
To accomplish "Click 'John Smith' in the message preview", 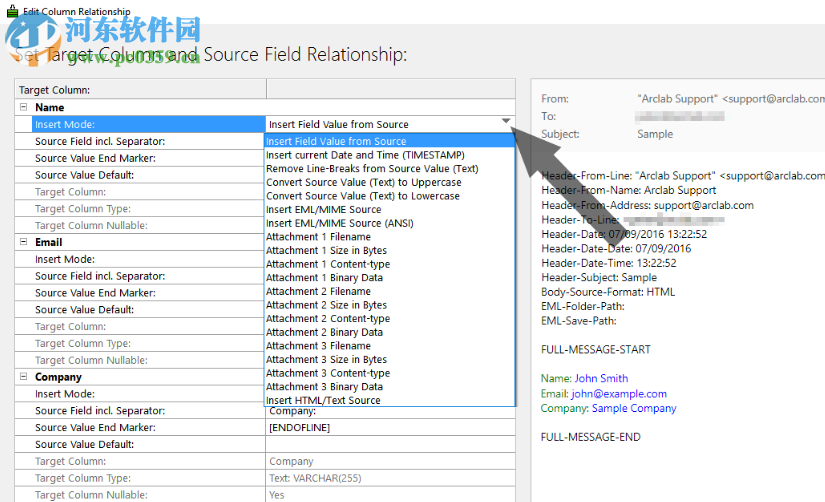I will click(601, 378).
